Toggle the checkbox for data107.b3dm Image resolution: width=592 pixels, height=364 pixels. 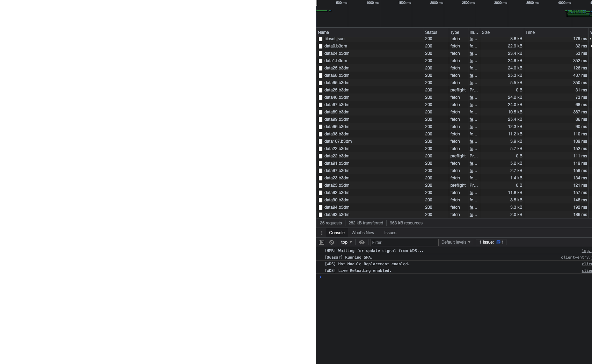point(320,141)
